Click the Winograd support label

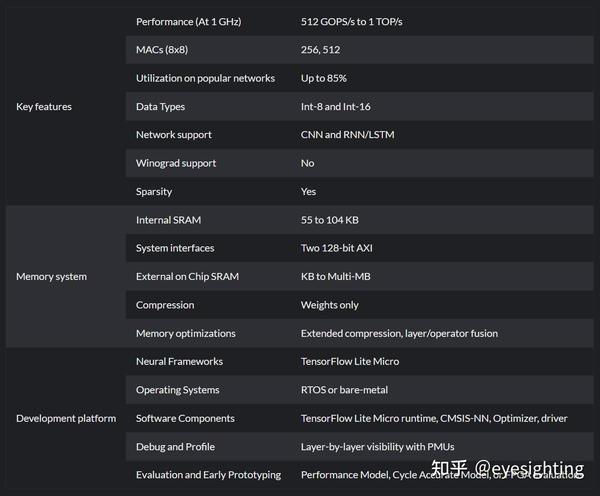(x=176, y=163)
